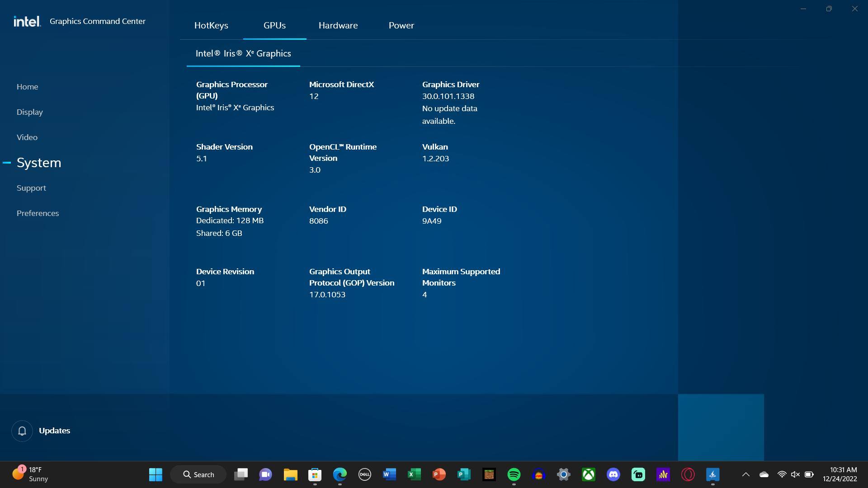Click the Updates bell icon
The height and width of the screenshot is (488, 868).
click(22, 431)
